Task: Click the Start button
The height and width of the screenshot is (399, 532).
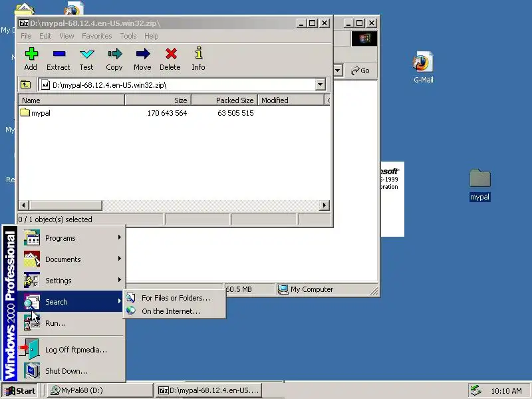Action: point(20,391)
